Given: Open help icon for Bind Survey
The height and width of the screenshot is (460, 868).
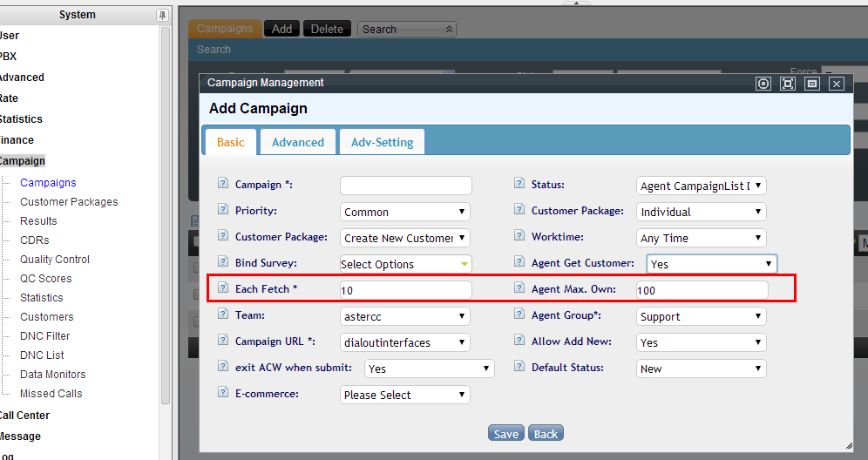Looking at the screenshot, I should (x=222, y=263).
